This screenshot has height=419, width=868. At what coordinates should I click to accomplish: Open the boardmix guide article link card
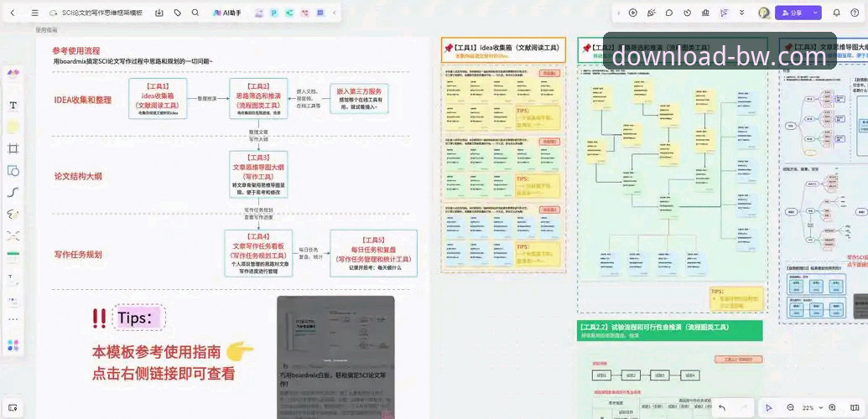click(x=336, y=357)
